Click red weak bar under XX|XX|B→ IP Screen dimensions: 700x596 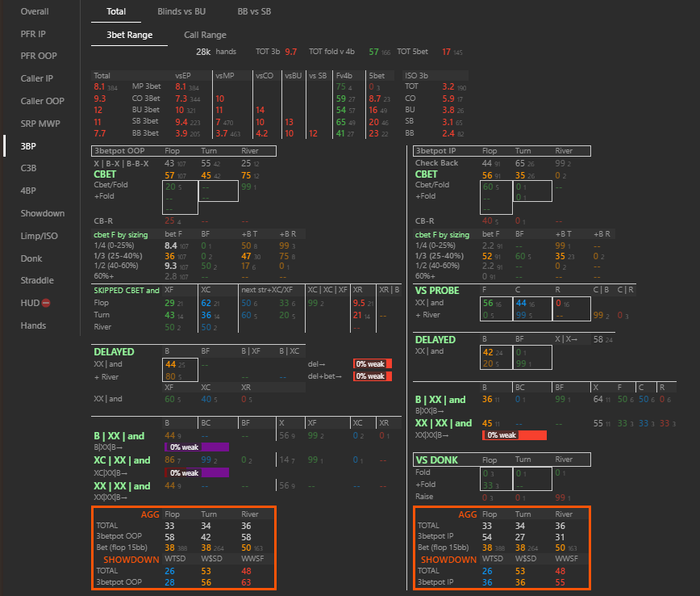pos(514,435)
